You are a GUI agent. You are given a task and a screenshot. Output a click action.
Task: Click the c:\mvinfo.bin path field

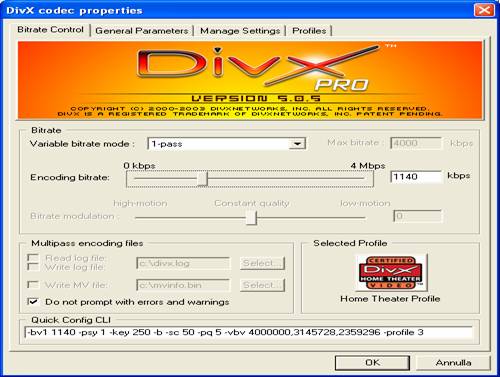click(183, 285)
